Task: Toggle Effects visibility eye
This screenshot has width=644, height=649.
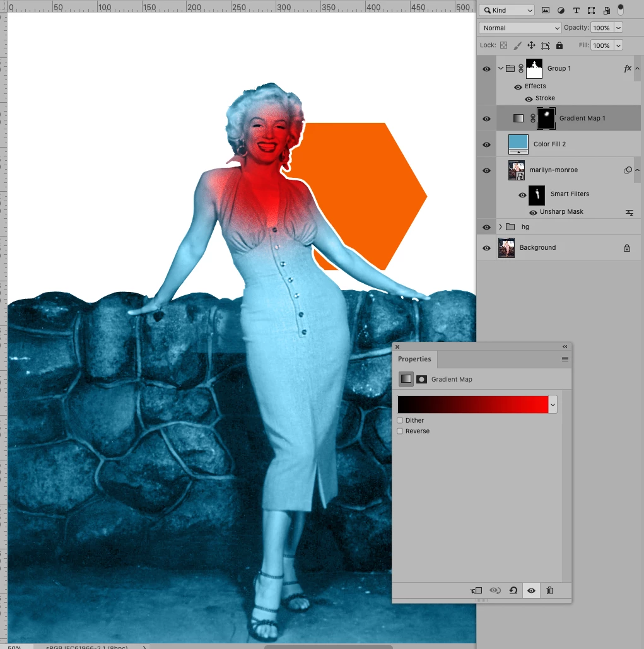Action: 518,87
